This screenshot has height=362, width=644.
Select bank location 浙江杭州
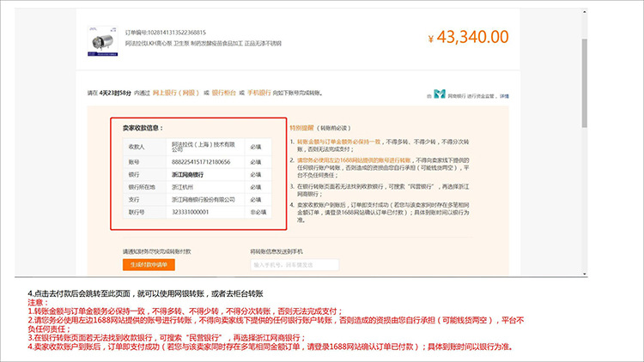182,187
